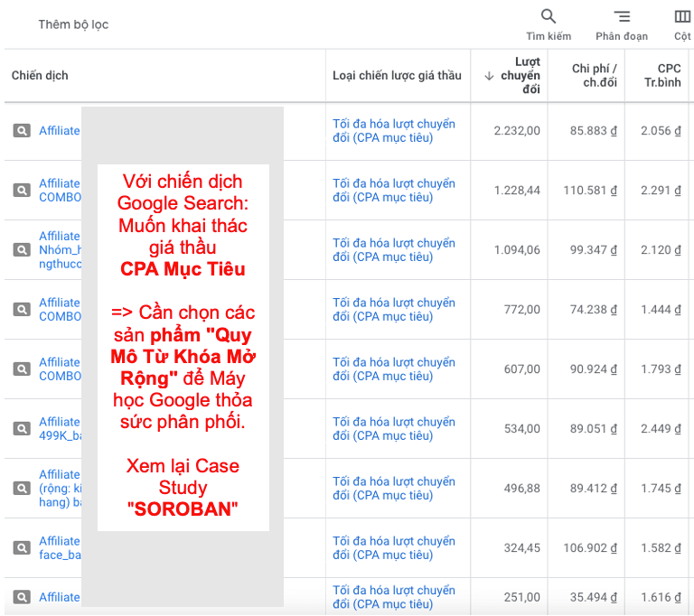Screen dimensions: 694x616
Task: Select conversions value 2.232,00
Action: click(x=517, y=131)
